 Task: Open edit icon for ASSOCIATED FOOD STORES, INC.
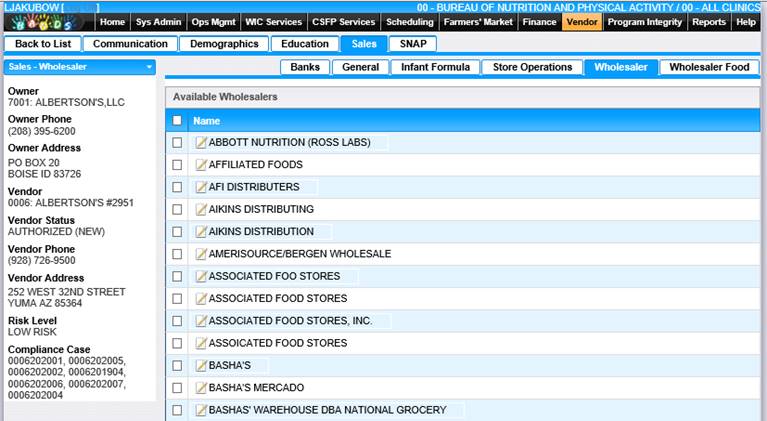click(x=201, y=321)
